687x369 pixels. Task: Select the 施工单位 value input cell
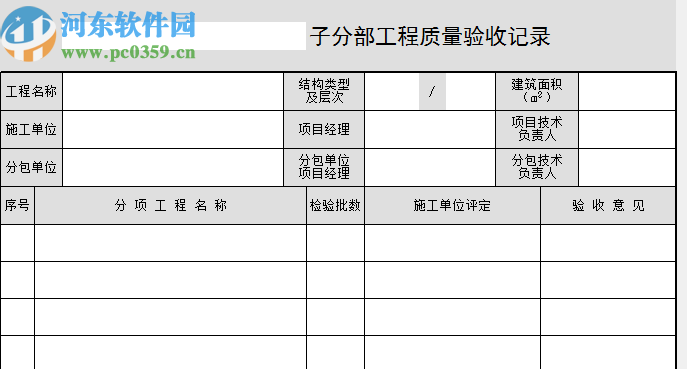coord(173,129)
